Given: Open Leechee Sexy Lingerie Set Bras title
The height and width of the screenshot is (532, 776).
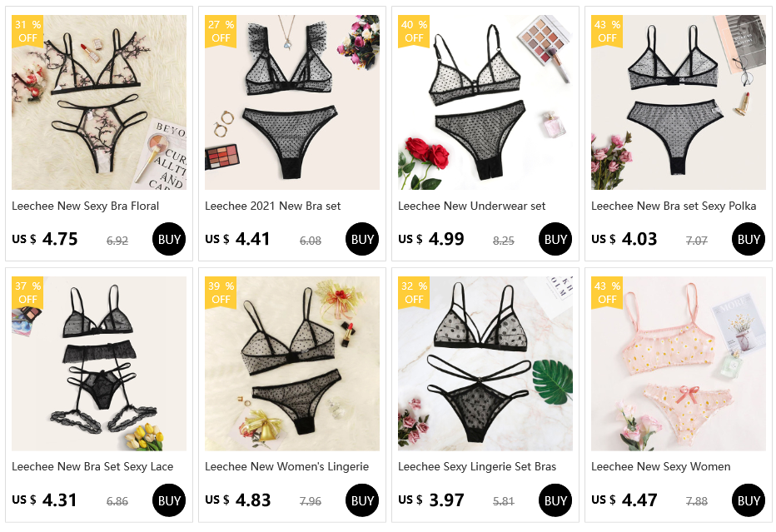Looking at the screenshot, I should pos(477,467).
